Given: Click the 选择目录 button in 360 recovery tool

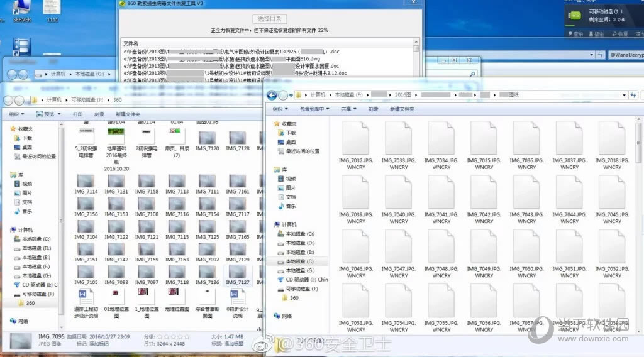Looking at the screenshot, I should click(270, 19).
